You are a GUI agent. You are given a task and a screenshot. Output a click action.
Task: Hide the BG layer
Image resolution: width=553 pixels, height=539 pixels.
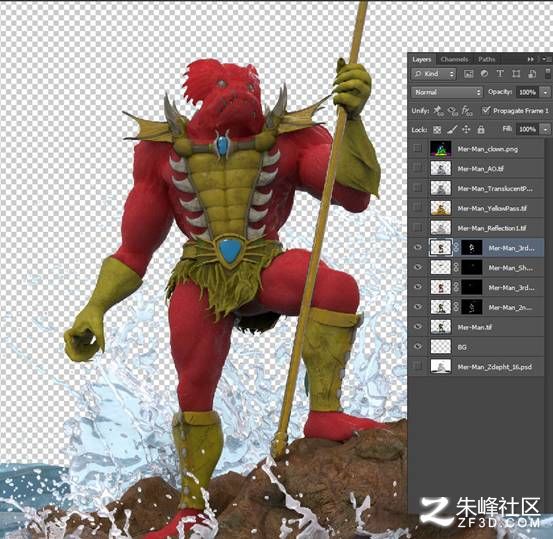tap(418, 346)
